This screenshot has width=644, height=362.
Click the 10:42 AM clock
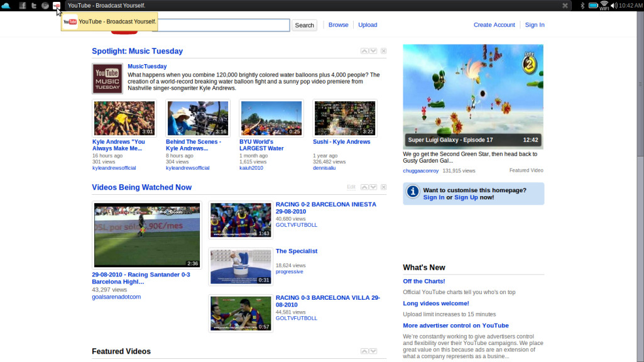pyautogui.click(x=630, y=5)
